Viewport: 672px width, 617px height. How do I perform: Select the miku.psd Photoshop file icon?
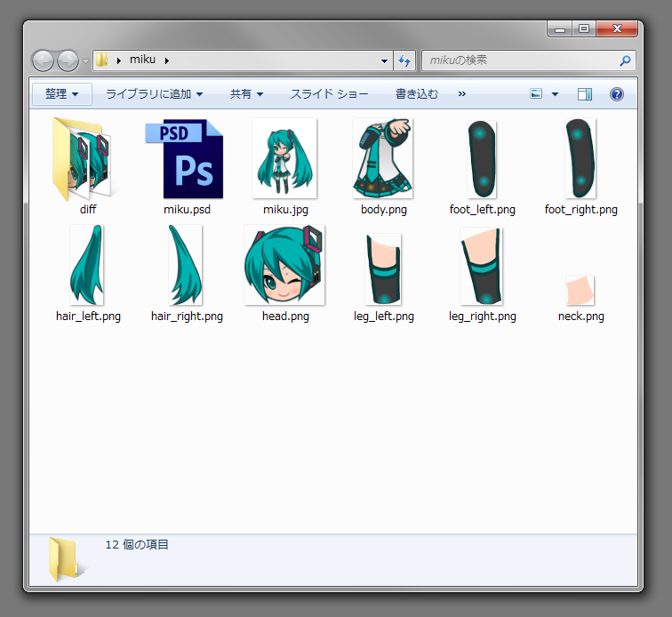(x=185, y=158)
